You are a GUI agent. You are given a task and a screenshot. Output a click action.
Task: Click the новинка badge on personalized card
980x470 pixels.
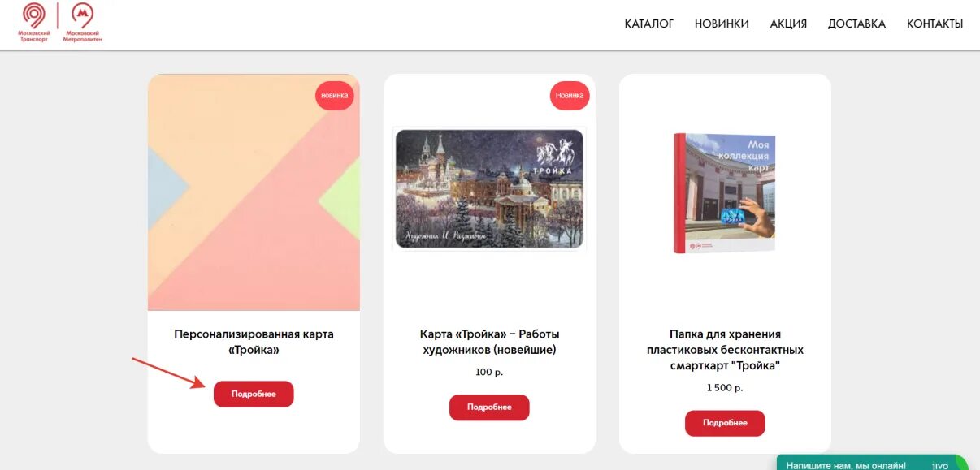coord(334,95)
